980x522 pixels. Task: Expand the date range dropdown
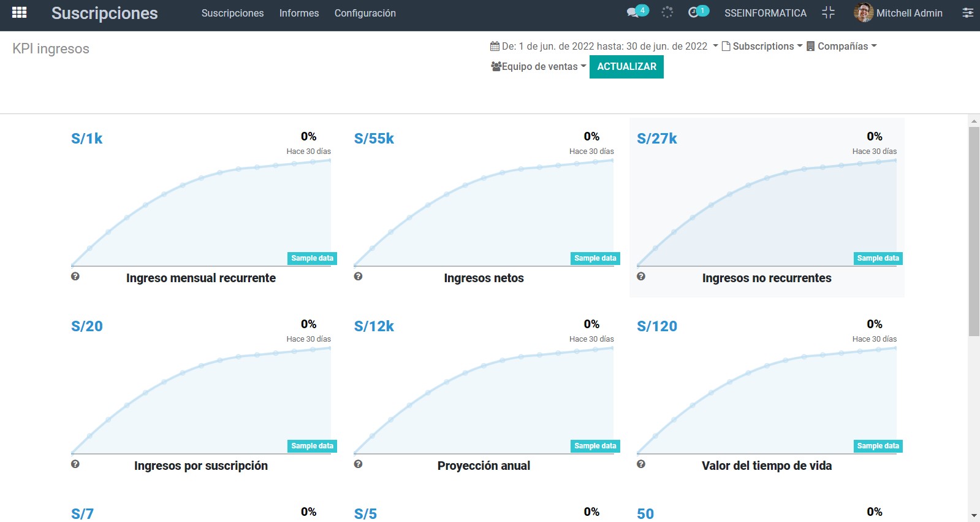coord(604,46)
